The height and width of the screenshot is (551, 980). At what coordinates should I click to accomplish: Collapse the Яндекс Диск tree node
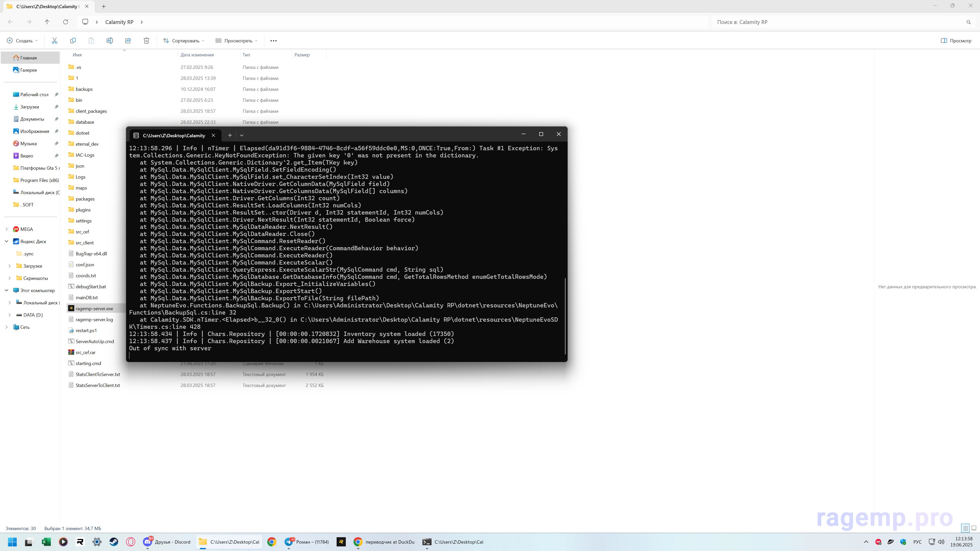tap(6, 242)
